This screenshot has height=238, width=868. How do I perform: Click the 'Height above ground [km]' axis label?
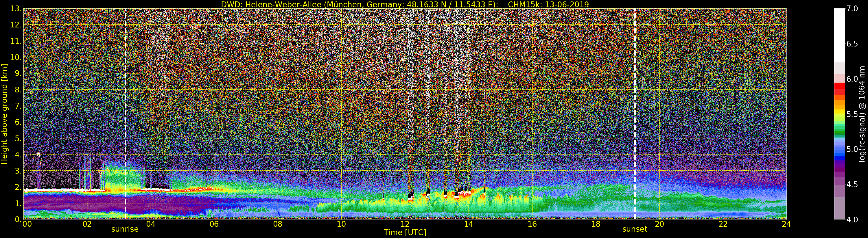point(4,114)
